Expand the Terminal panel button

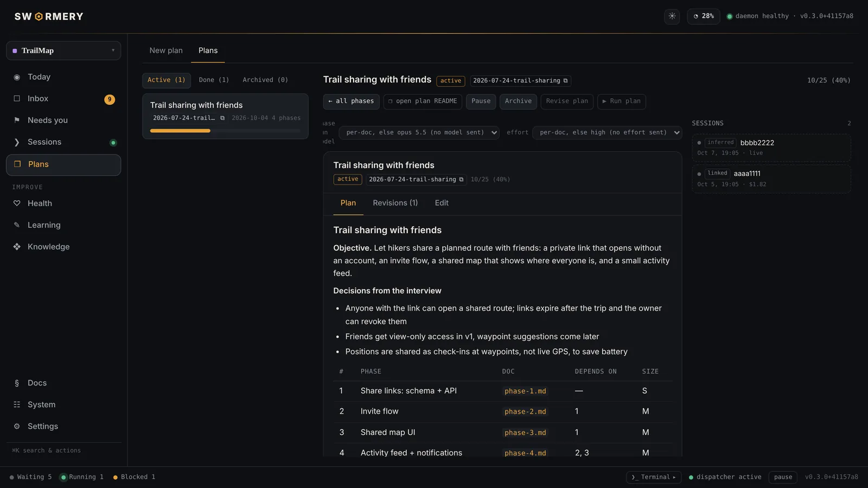click(x=654, y=477)
